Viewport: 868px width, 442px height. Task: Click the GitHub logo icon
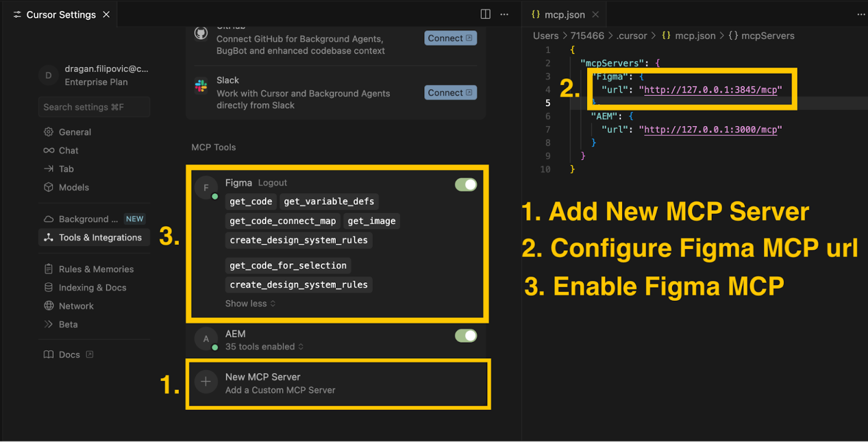(201, 33)
